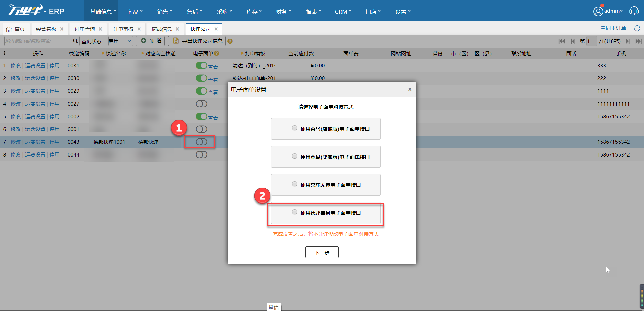Screen dimensions: 644x311
Task: Close the 电子面单设置 dialog
Action: 410,89
